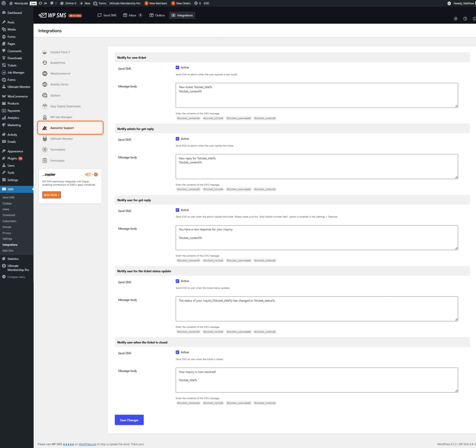This screenshot has height=448, width=476.
Task: Open the Quform integration icon
Action: pos(45,95)
